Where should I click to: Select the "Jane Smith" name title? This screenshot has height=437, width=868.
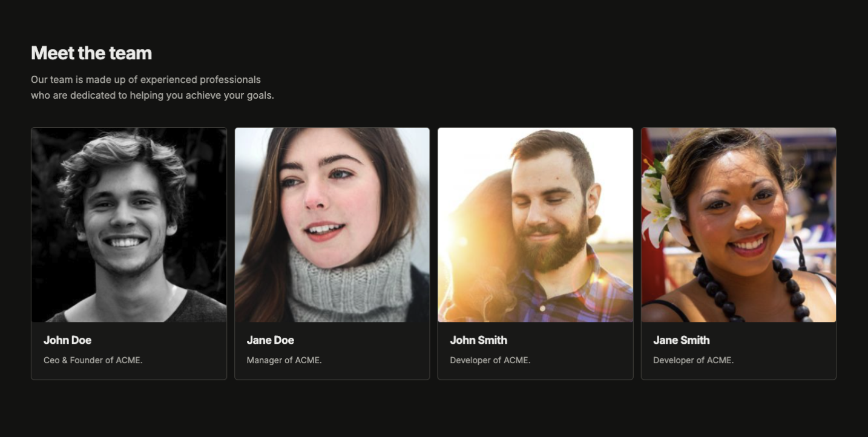point(681,340)
